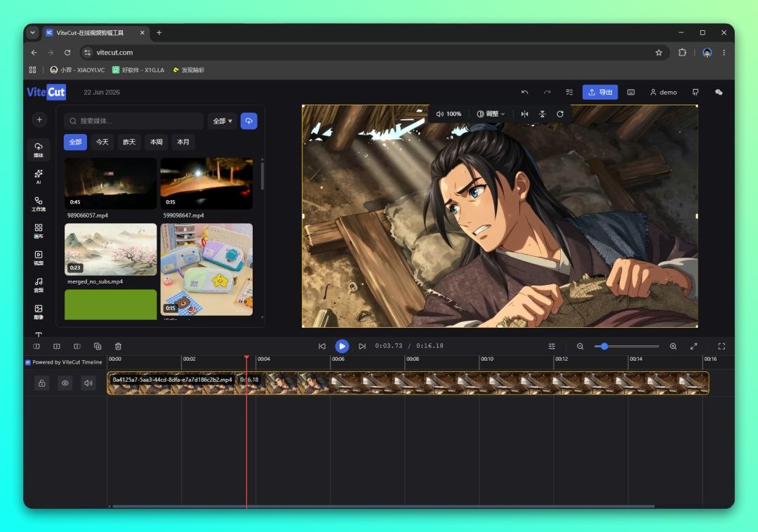Split clip and trim left side
Viewport: 758px width, 532px height.
[x=36, y=347]
